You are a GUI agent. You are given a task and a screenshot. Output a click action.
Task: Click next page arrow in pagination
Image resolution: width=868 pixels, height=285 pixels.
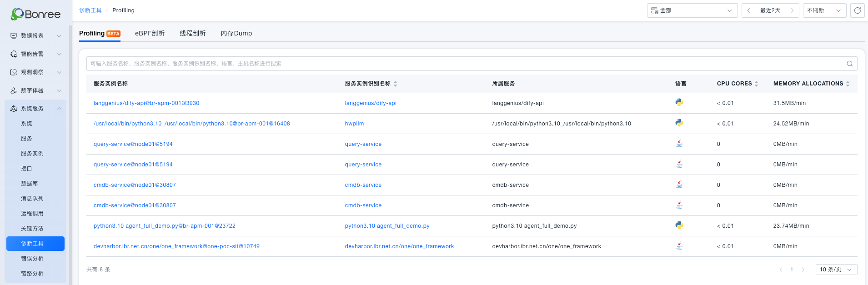pos(803,270)
